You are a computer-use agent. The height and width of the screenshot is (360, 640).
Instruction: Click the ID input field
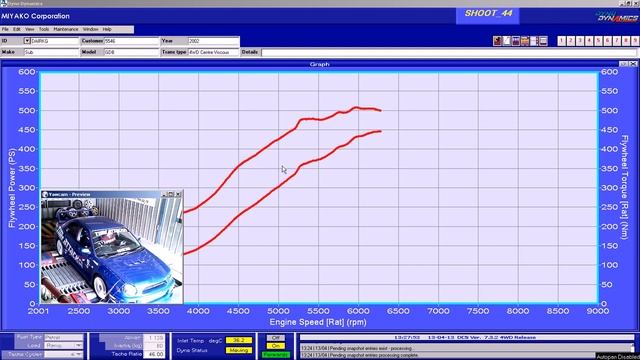coord(54,41)
